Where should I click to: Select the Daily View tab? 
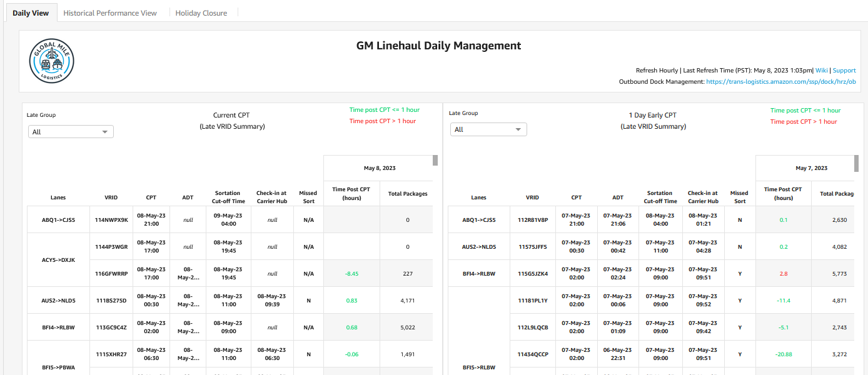tap(31, 11)
